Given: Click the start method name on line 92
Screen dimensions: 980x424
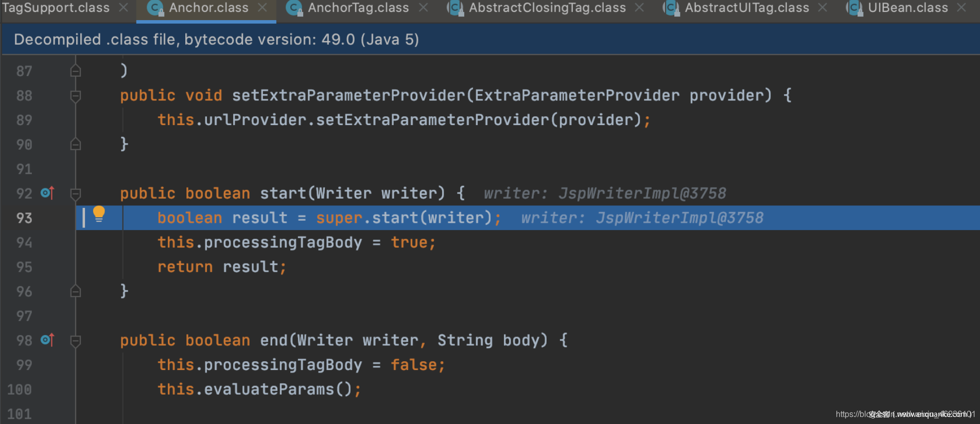Looking at the screenshot, I should pos(283,193).
